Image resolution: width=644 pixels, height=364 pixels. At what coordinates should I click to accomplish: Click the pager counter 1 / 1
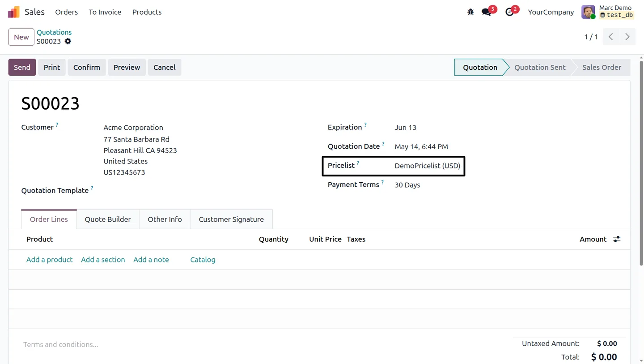coord(591,37)
